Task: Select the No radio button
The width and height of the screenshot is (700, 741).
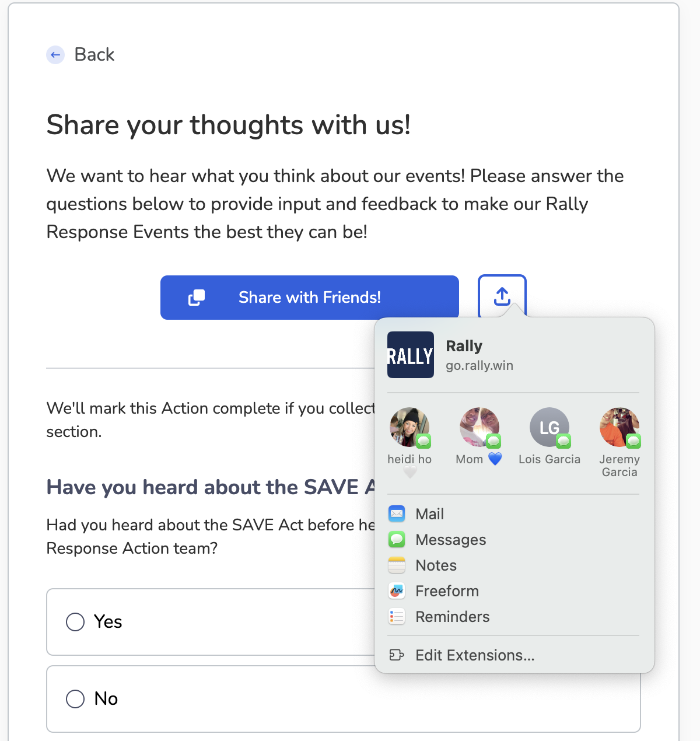Action: (x=75, y=699)
